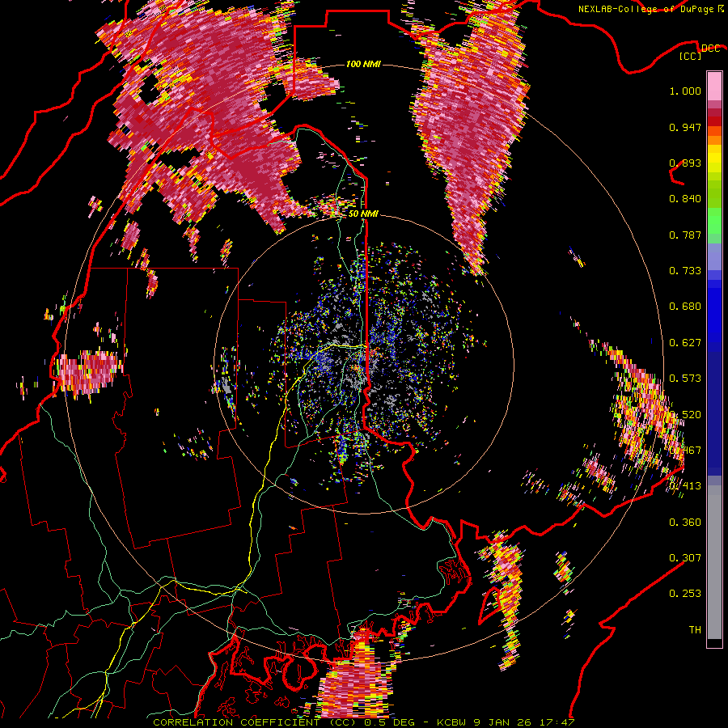Click the 0.680 scale value
This screenshot has width=728, height=728.
coord(685,307)
